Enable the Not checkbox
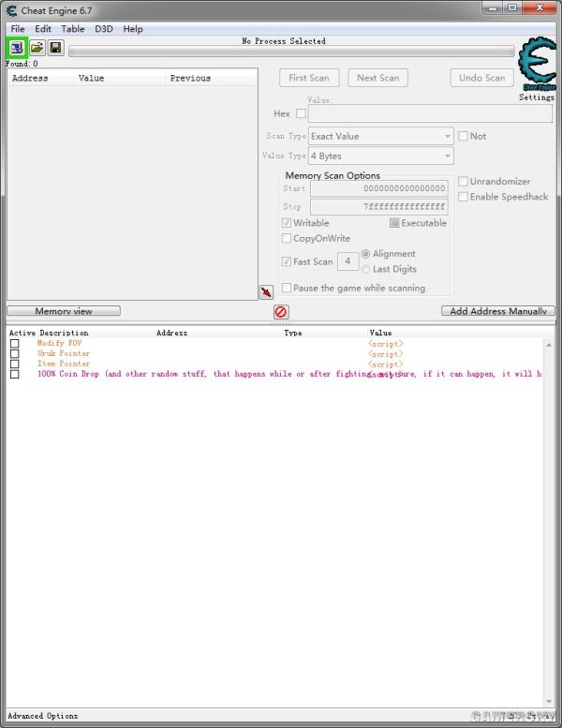The height and width of the screenshot is (728, 562). click(x=463, y=136)
